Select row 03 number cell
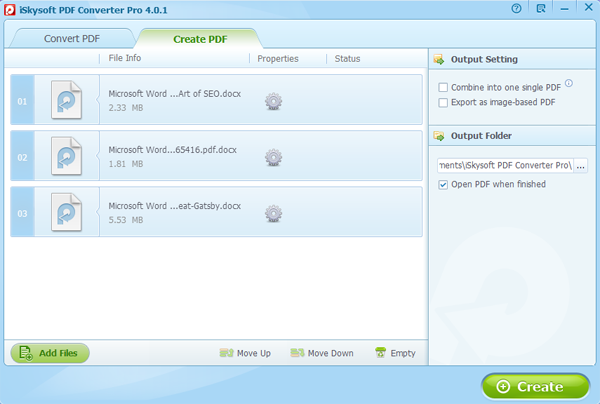This screenshot has height=404, width=600. 22,212
